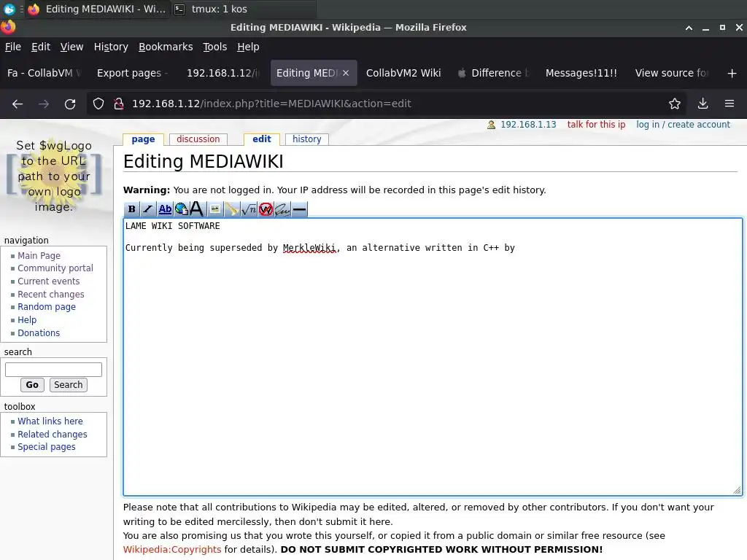Viewport: 747px width, 560px height.
Task: Insert horizontal line markup
Action: point(299,209)
